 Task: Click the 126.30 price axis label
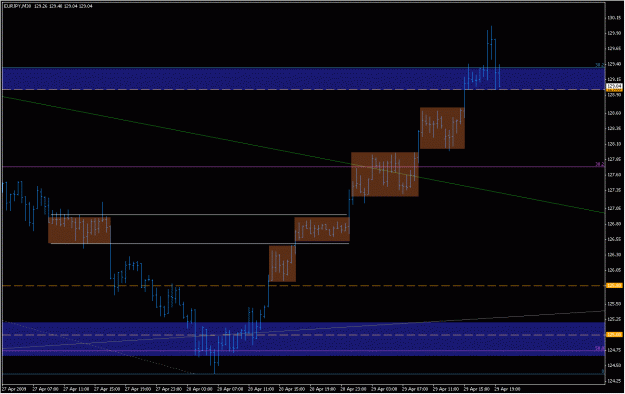614,254
